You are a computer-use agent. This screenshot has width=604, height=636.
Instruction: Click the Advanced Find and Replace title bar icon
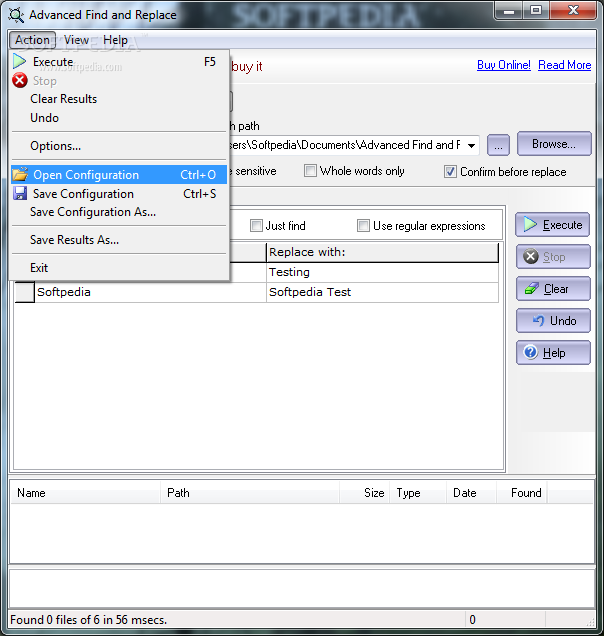click(16, 15)
